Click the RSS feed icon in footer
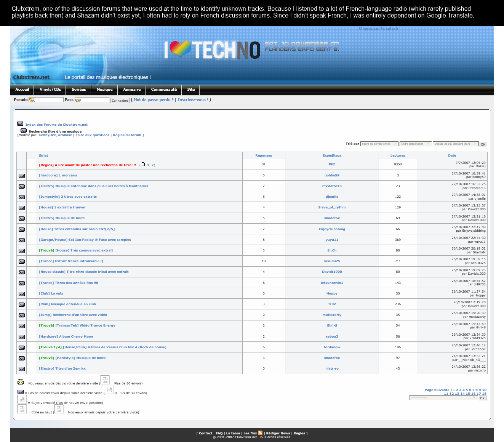 click(260, 433)
